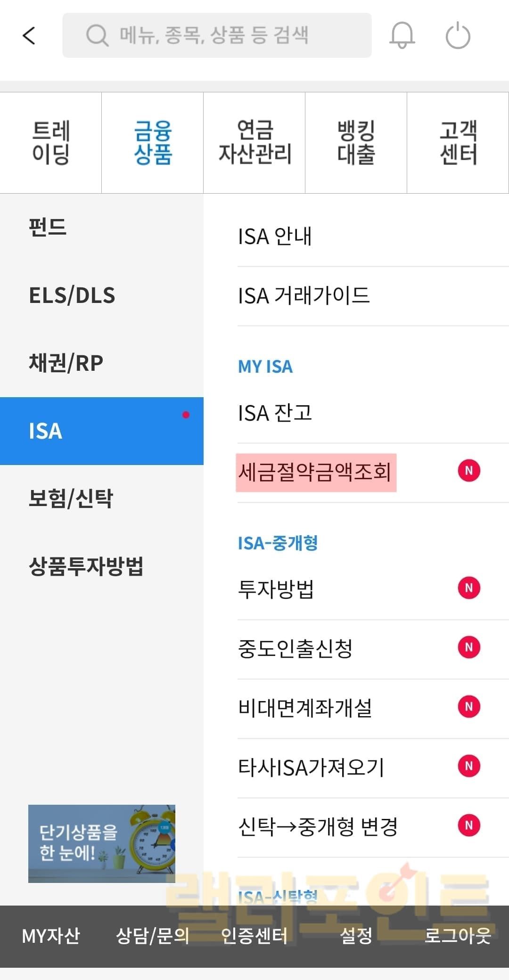Image resolution: width=509 pixels, height=980 pixels.
Task: Open 중도인출신청 menu item
Action: point(296,649)
